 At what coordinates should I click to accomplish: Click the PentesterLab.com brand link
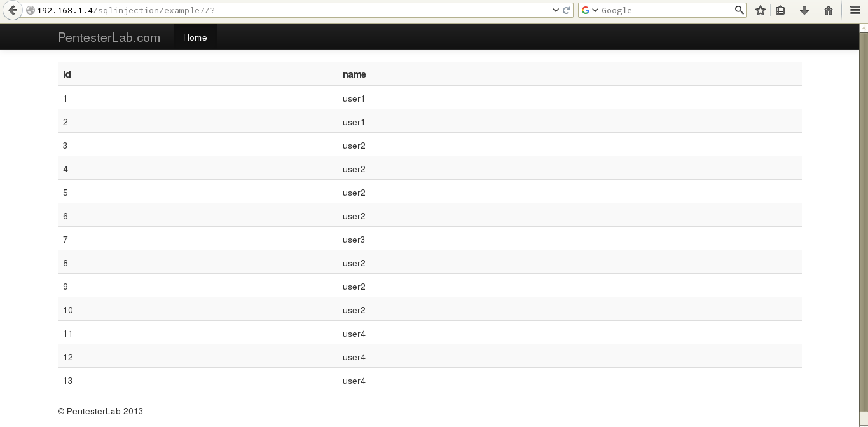coord(109,37)
